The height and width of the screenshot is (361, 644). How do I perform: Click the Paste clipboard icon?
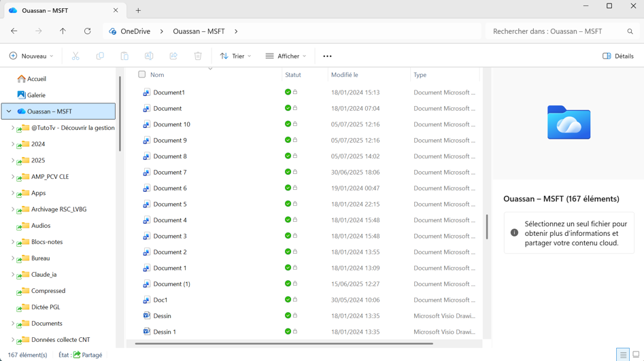[124, 56]
